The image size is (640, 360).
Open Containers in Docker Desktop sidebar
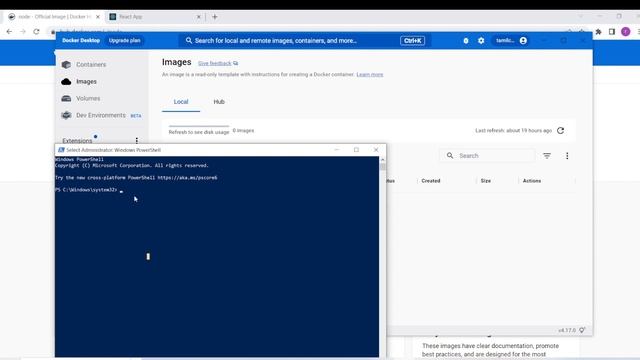click(84, 64)
